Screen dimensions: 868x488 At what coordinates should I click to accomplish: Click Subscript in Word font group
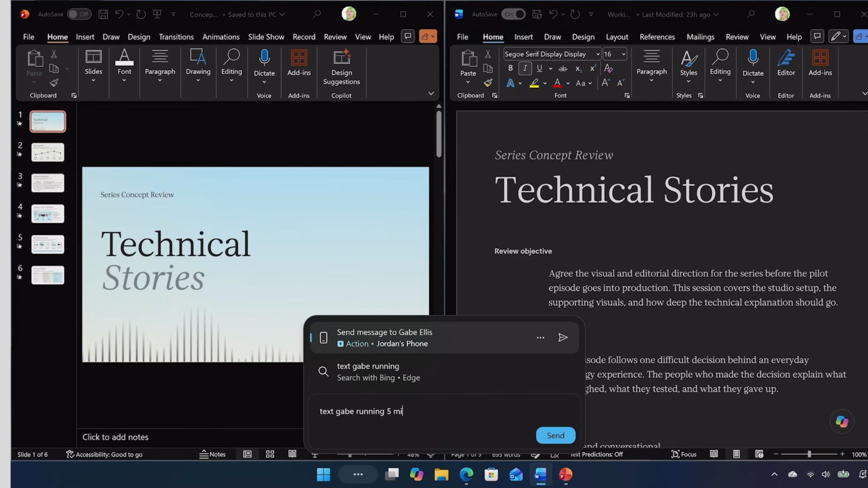pyautogui.click(x=578, y=69)
